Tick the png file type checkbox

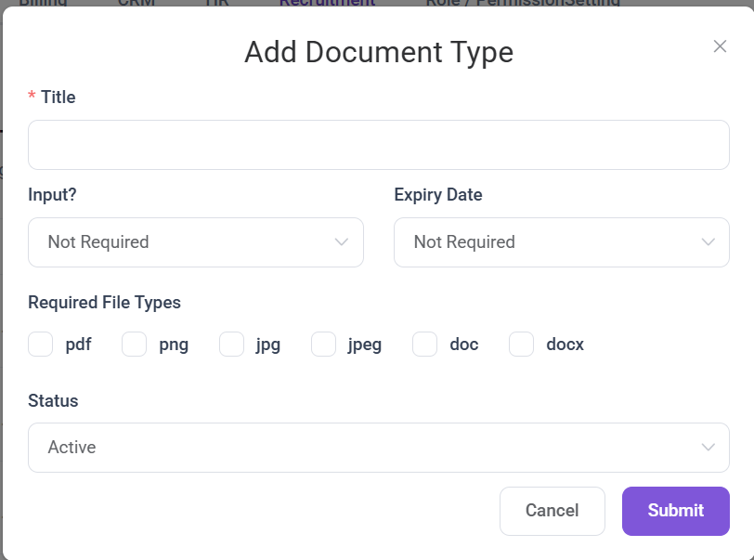point(135,345)
